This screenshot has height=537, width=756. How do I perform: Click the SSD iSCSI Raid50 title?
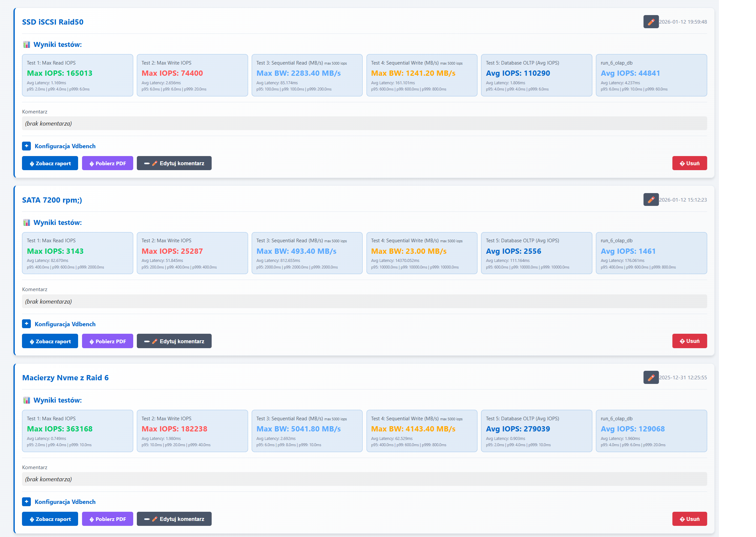pyautogui.click(x=52, y=22)
